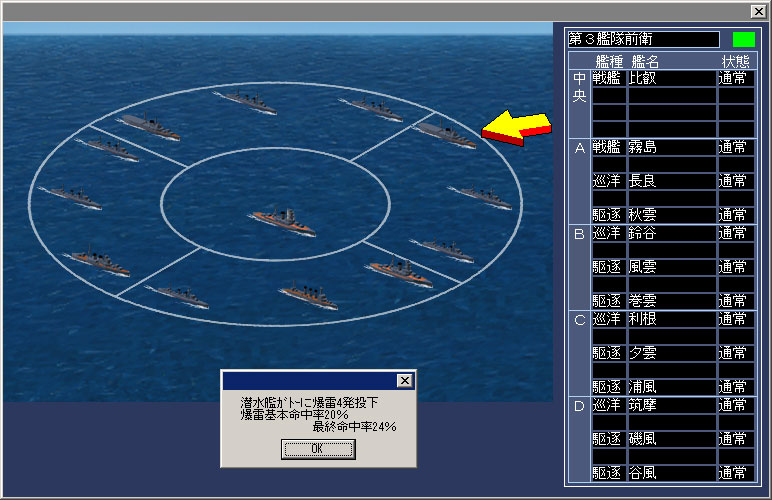772x500 pixels.
Task: Select ship name 筑摩 in group D
Action: 672,406
